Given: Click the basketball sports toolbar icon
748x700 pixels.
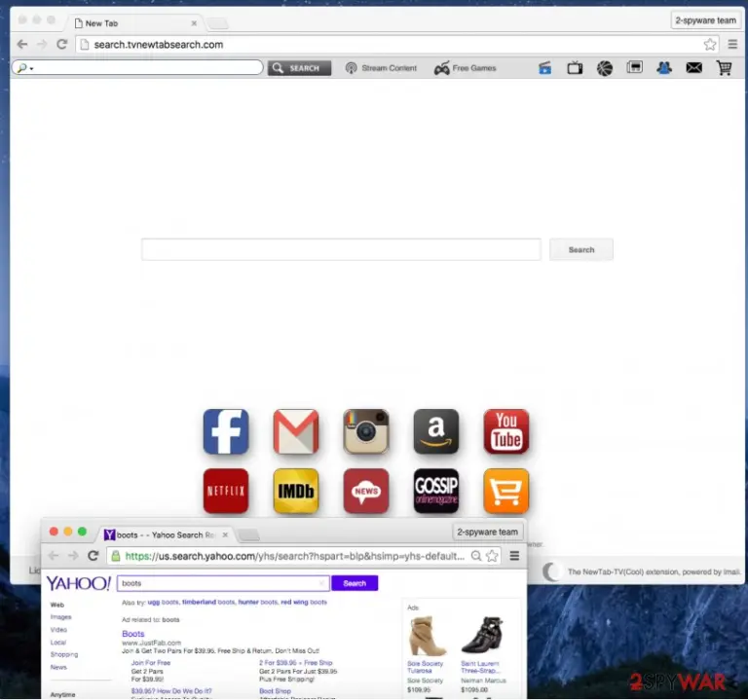Looking at the screenshot, I should (605, 68).
